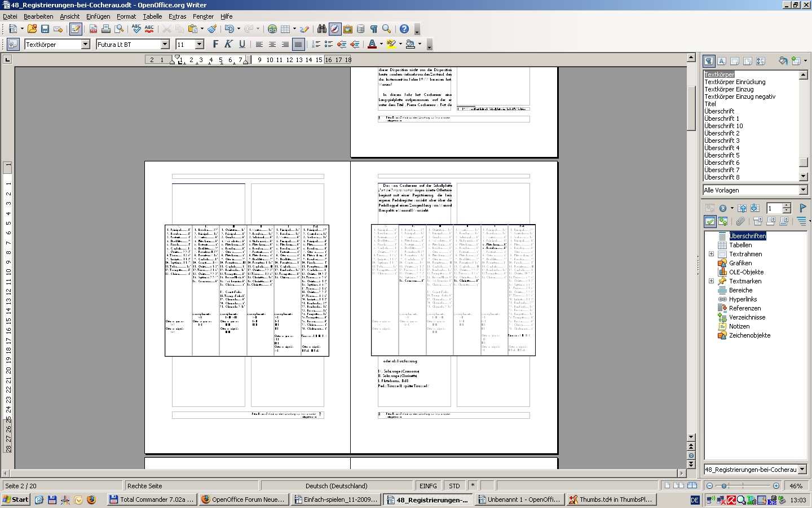Show character styles in Styles panel
The height and width of the screenshot is (508, 812).
721,61
